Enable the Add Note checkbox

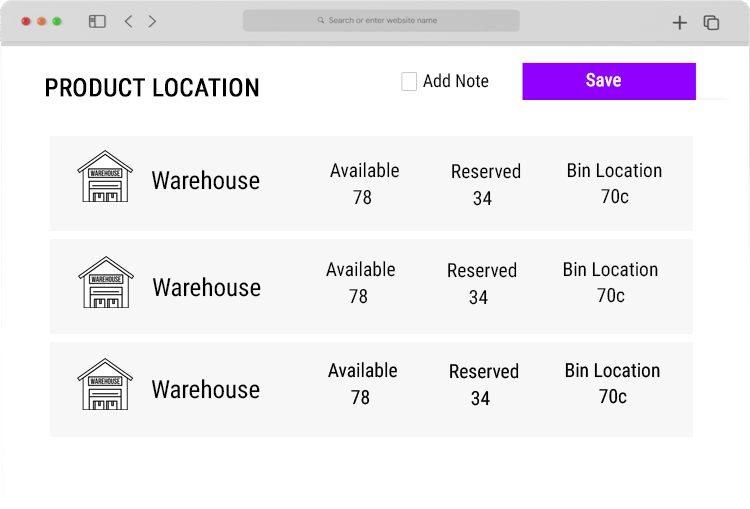[x=409, y=81]
